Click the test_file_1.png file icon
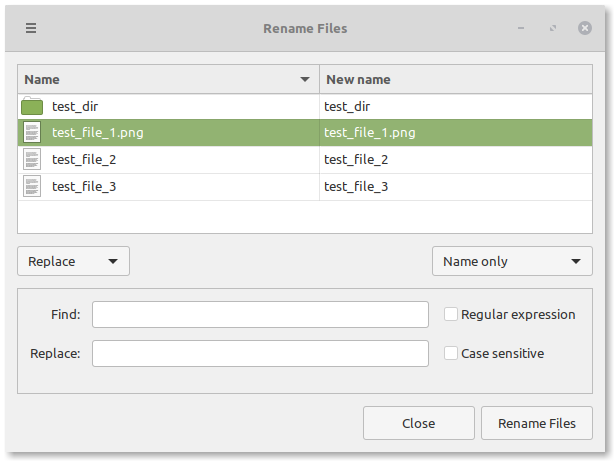Screen dimensions: 614x461 tap(32, 132)
